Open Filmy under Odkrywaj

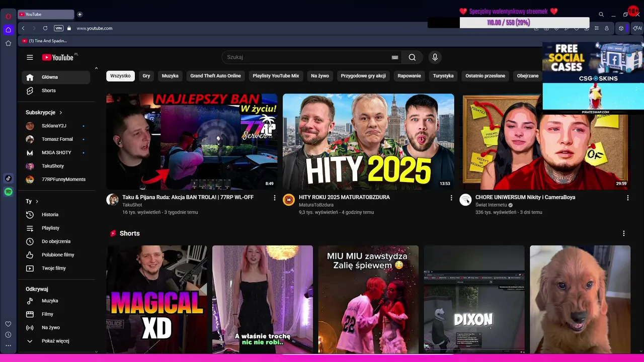(56, 314)
